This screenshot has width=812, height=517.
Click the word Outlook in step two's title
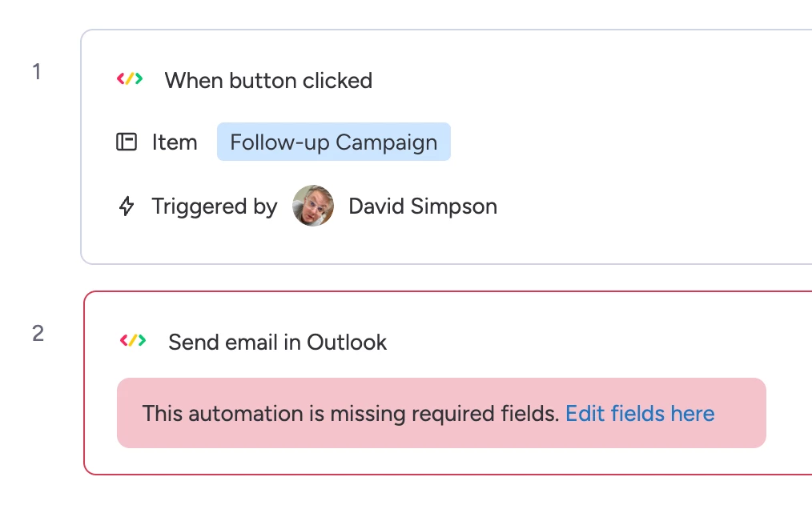point(347,343)
